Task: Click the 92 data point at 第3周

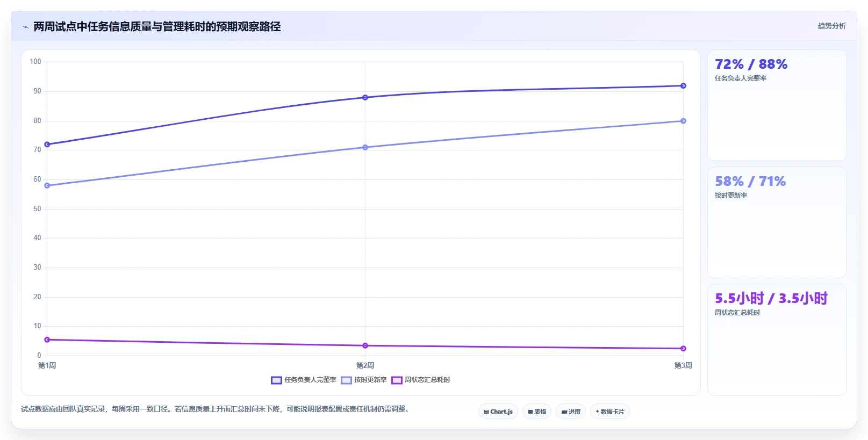Action: (683, 86)
